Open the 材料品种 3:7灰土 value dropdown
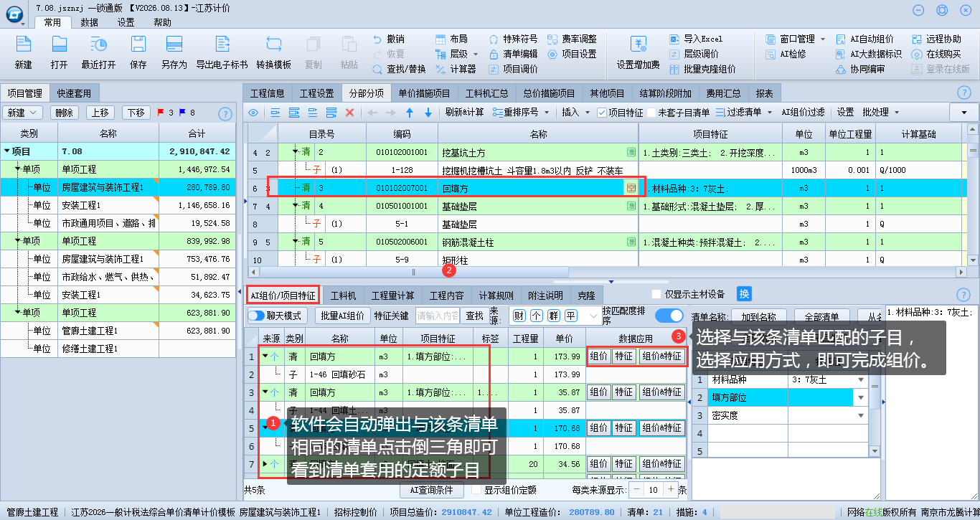 click(x=860, y=379)
